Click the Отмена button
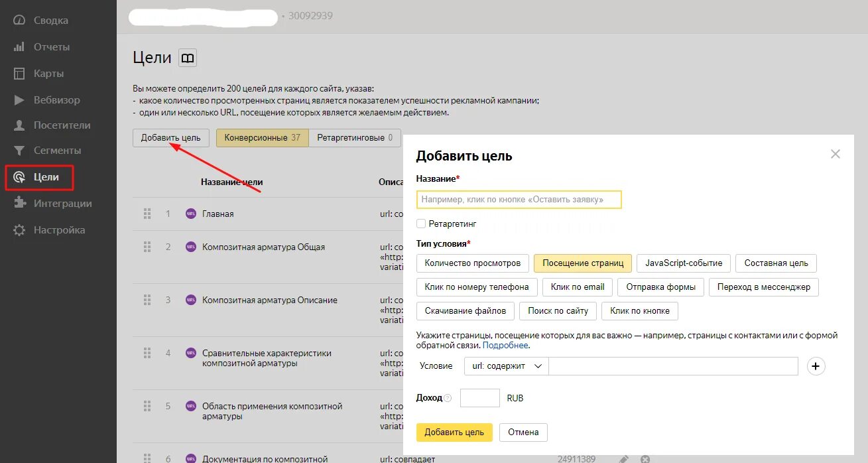 [523, 432]
